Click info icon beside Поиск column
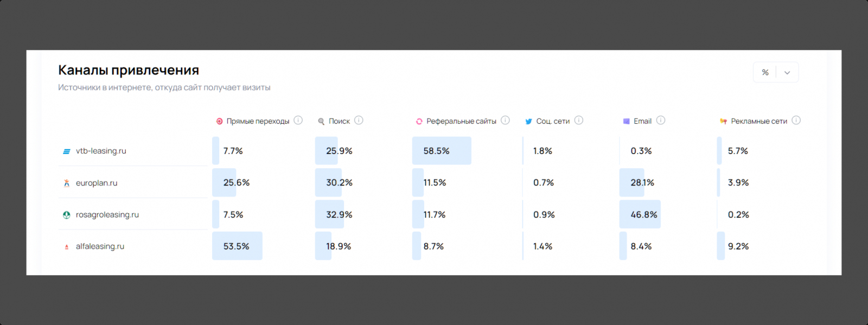Viewport: 868px width, 325px height. pos(359,120)
